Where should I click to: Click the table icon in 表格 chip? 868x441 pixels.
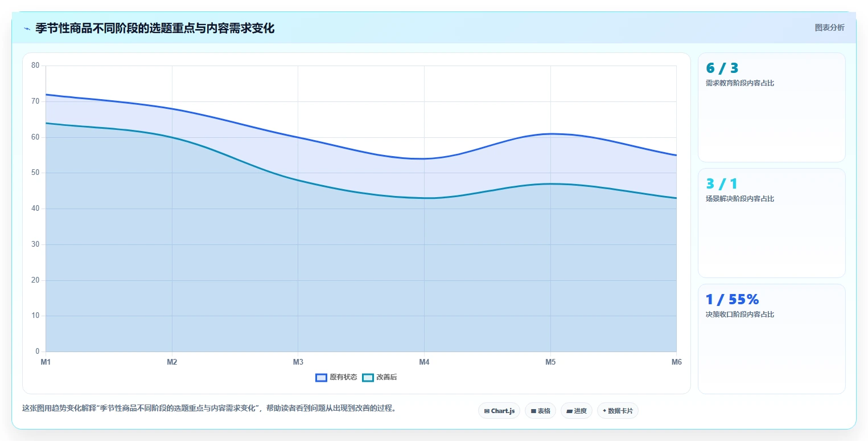534,411
